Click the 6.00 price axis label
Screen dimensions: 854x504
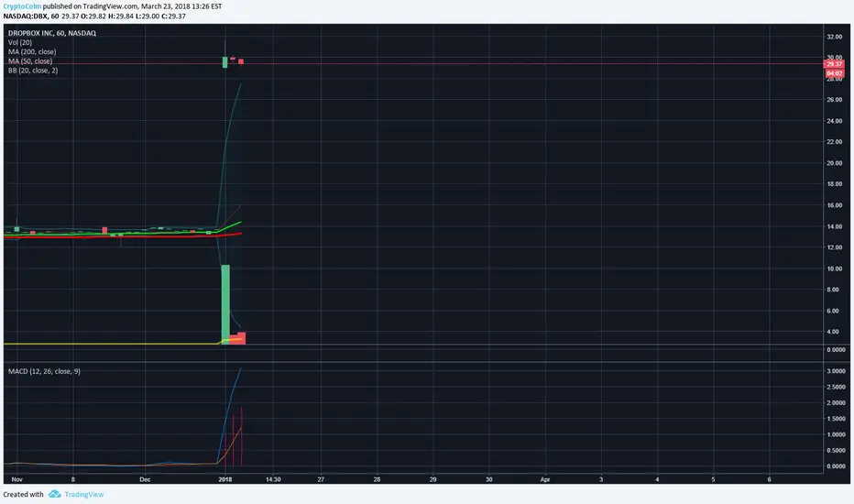pos(833,312)
